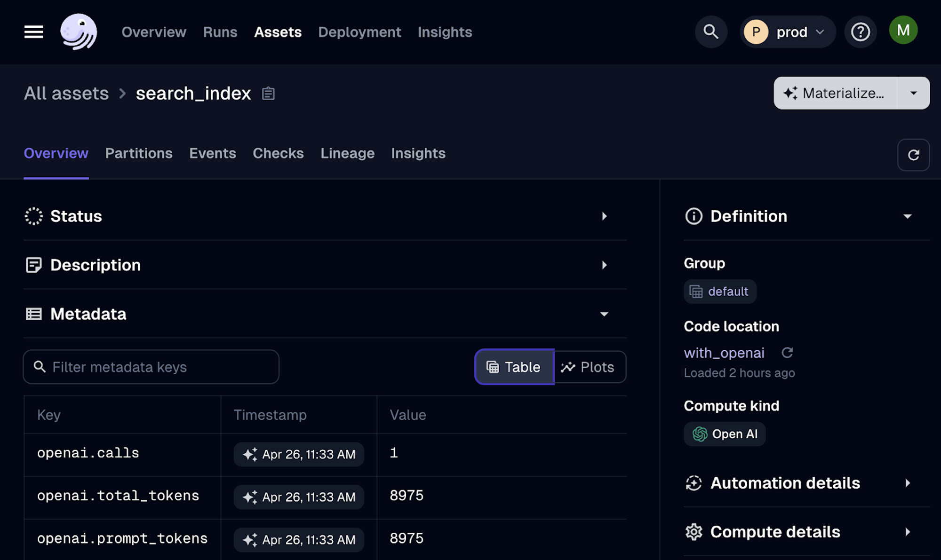Click the Metadata list icon
Viewport: 941px width, 560px height.
pyautogui.click(x=33, y=314)
